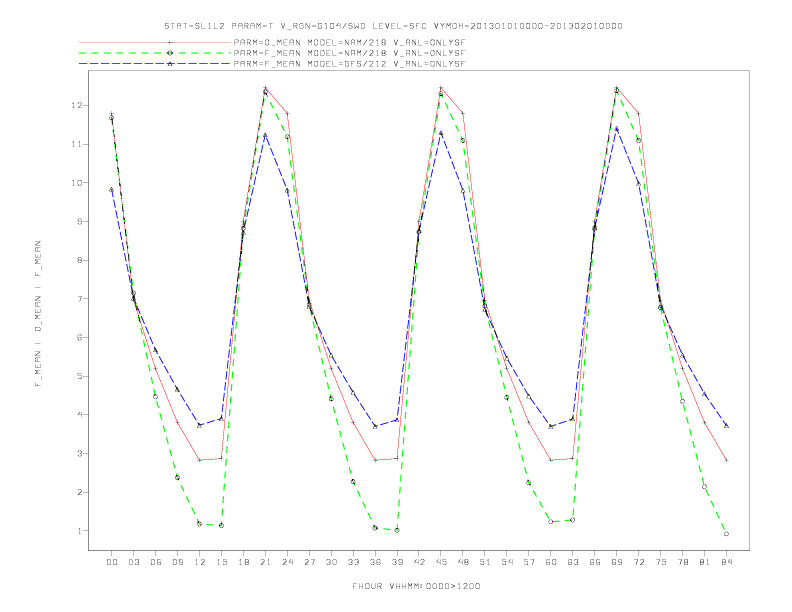
Task: Click y-axis tick label 11
Action: pos(76,144)
